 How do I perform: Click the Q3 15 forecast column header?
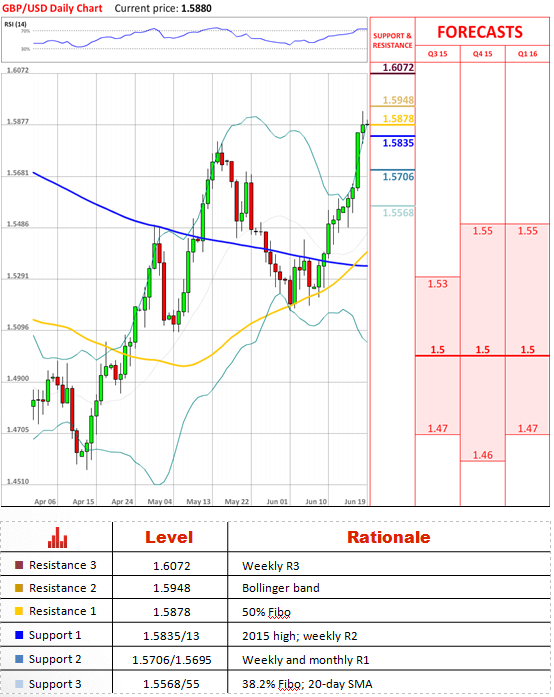tap(438, 54)
